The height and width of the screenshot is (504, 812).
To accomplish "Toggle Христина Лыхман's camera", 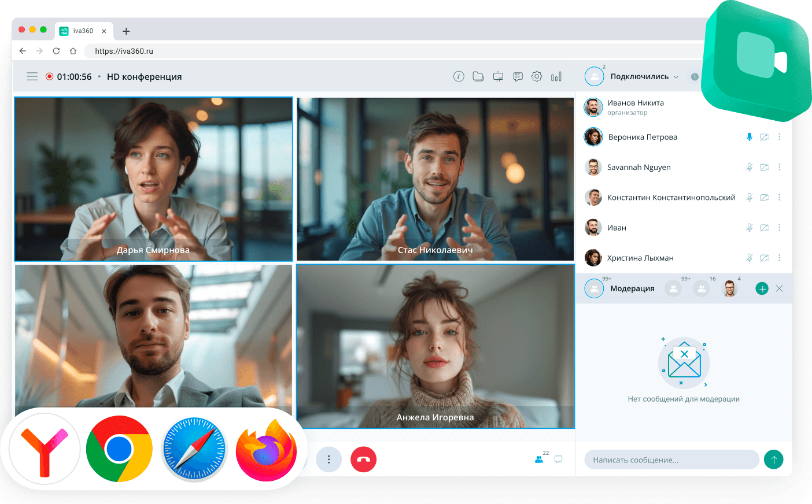I will click(x=764, y=258).
